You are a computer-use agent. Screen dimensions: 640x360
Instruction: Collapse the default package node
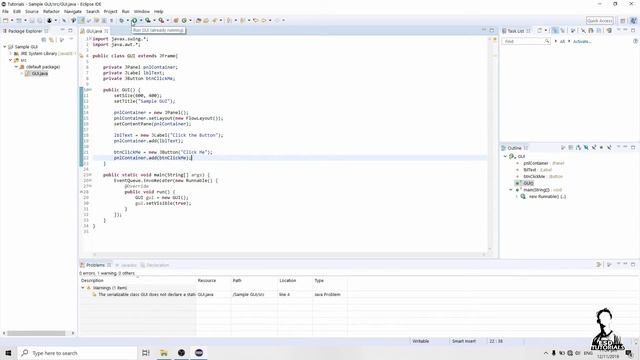coord(16,67)
